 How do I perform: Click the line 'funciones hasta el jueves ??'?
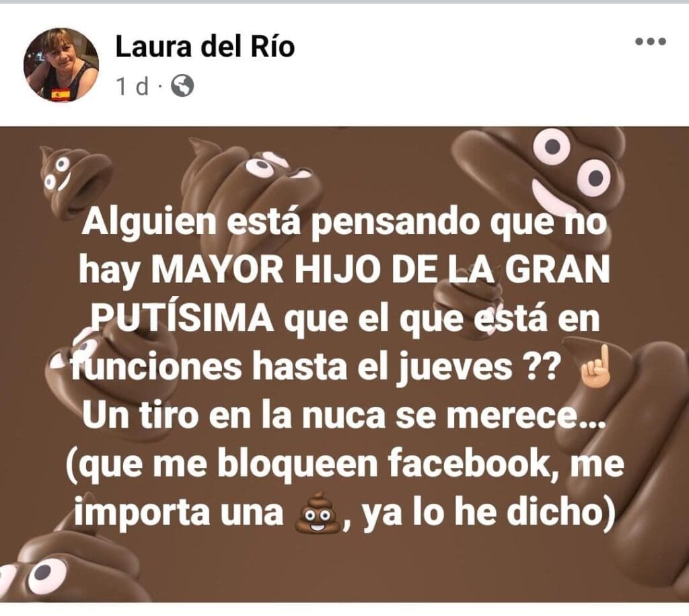coord(314,367)
